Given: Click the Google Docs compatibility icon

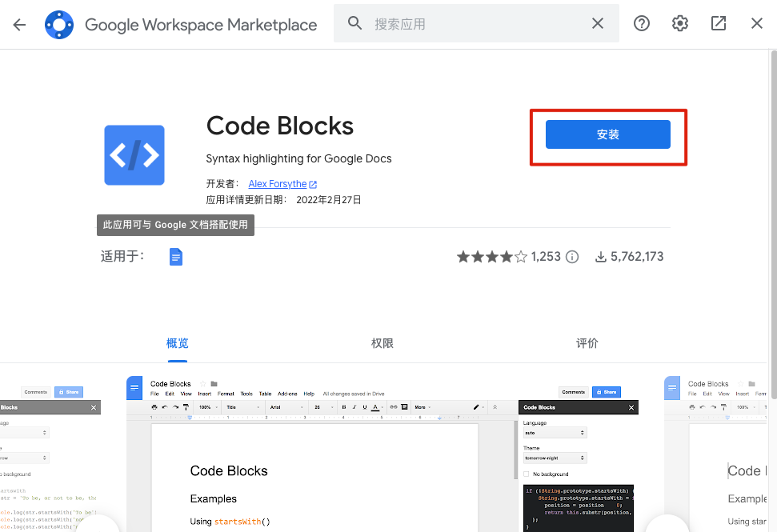Looking at the screenshot, I should click(176, 257).
